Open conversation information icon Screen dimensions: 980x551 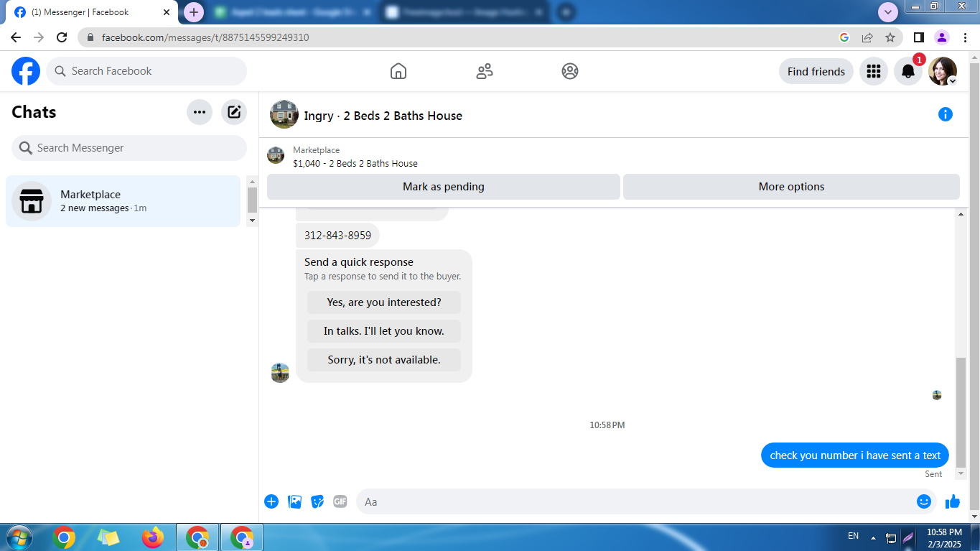tap(946, 114)
